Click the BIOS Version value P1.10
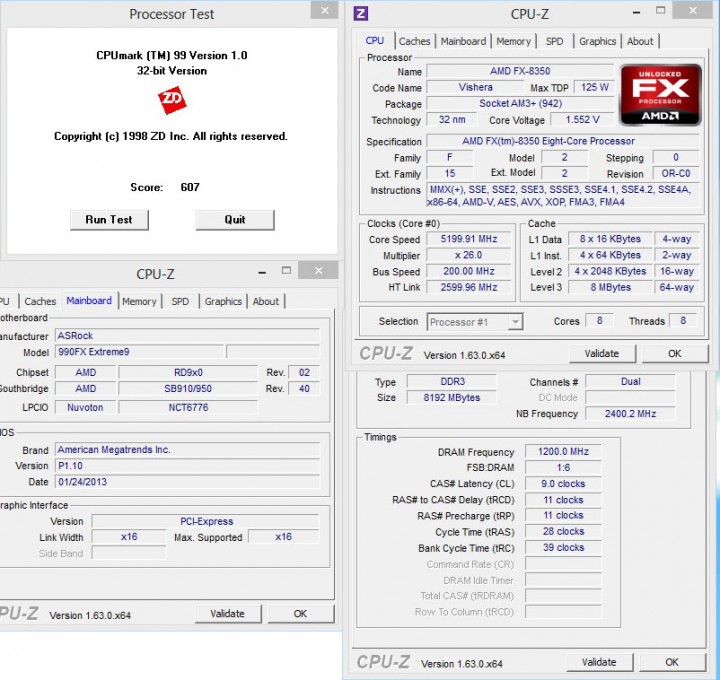The image size is (720, 680). 187,466
